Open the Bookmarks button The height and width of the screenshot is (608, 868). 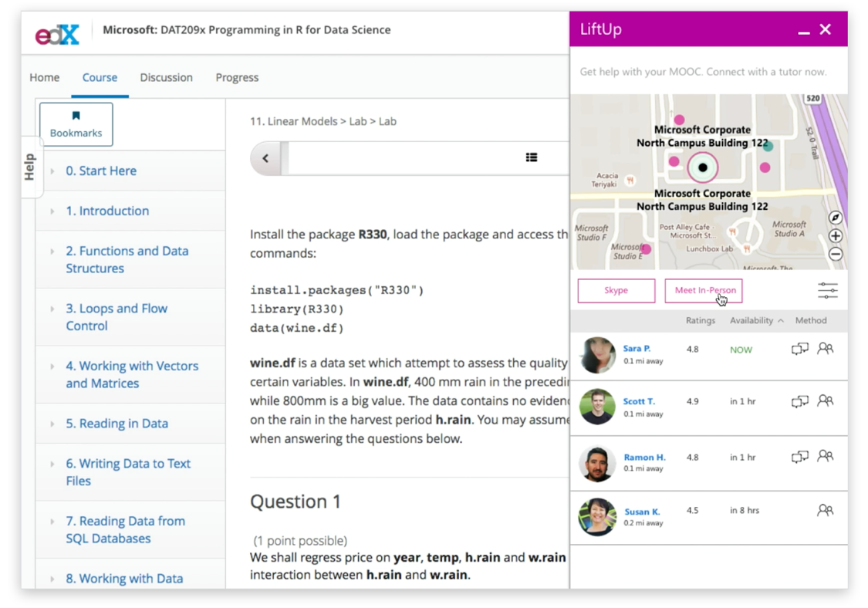(76, 124)
